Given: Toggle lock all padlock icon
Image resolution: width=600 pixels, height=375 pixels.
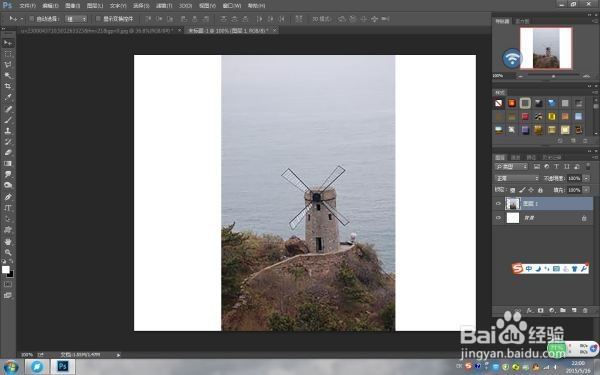Looking at the screenshot, I should pyautogui.click(x=540, y=190).
